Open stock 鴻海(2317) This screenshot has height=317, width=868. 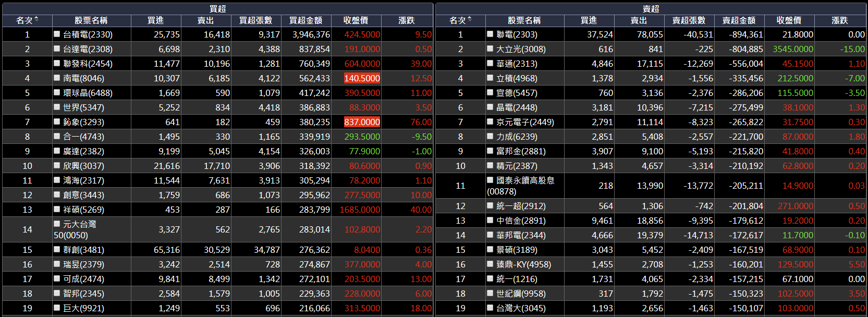pyautogui.click(x=83, y=180)
